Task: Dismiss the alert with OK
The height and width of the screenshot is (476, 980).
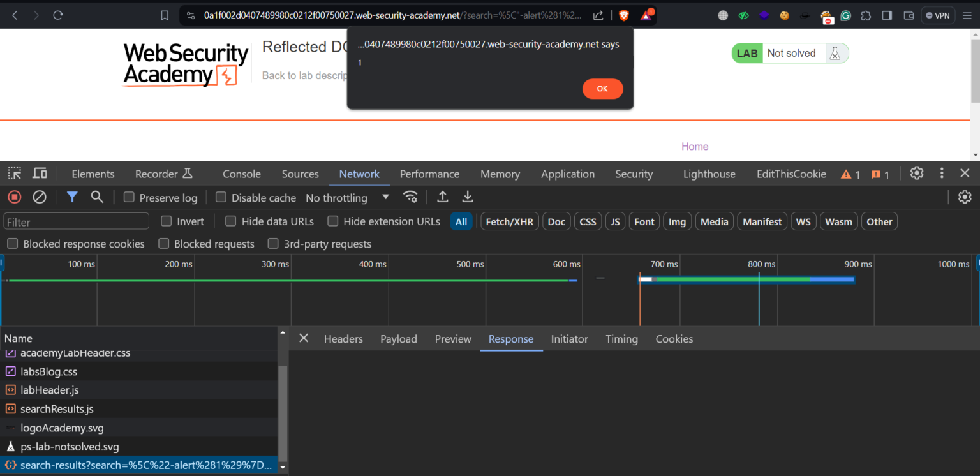Action: coord(602,89)
